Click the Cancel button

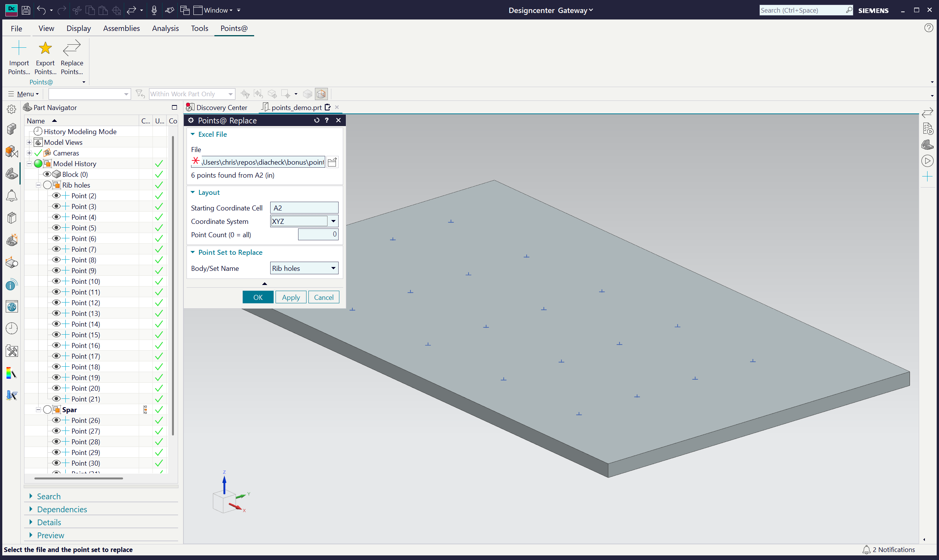point(324,297)
